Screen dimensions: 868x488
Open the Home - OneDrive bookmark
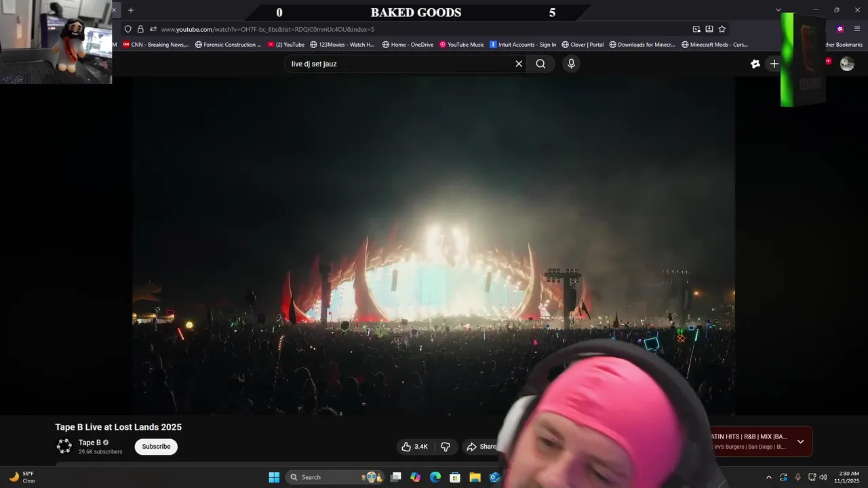tap(408, 45)
